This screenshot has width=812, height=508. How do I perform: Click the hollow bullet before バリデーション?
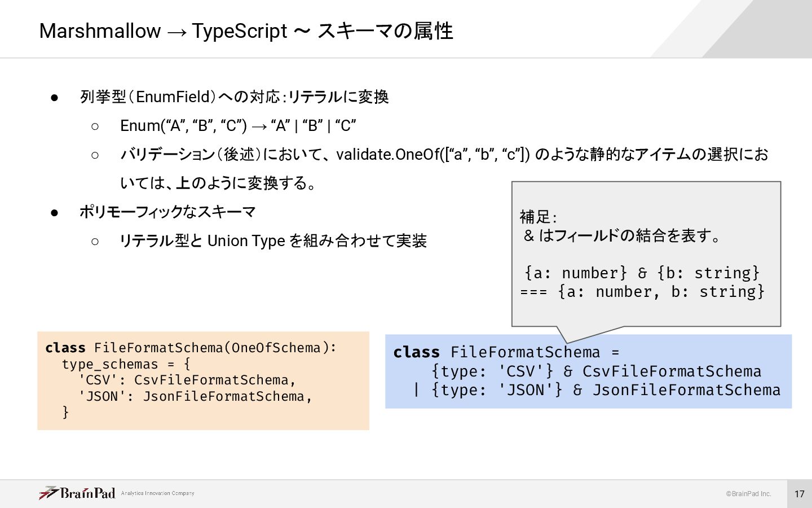95,155
